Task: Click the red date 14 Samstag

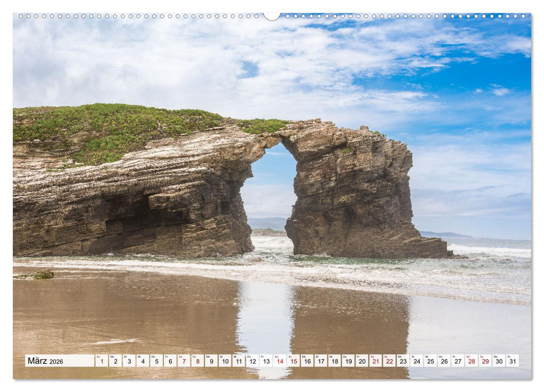Action: 280,361
